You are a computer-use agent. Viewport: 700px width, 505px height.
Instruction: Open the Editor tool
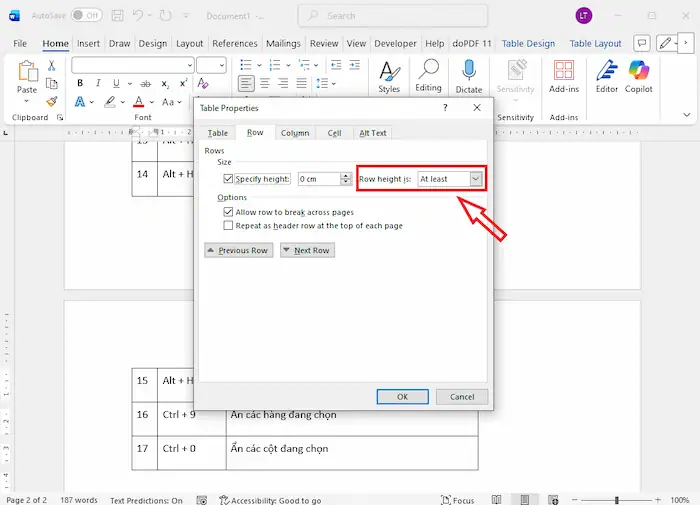pyautogui.click(x=606, y=70)
